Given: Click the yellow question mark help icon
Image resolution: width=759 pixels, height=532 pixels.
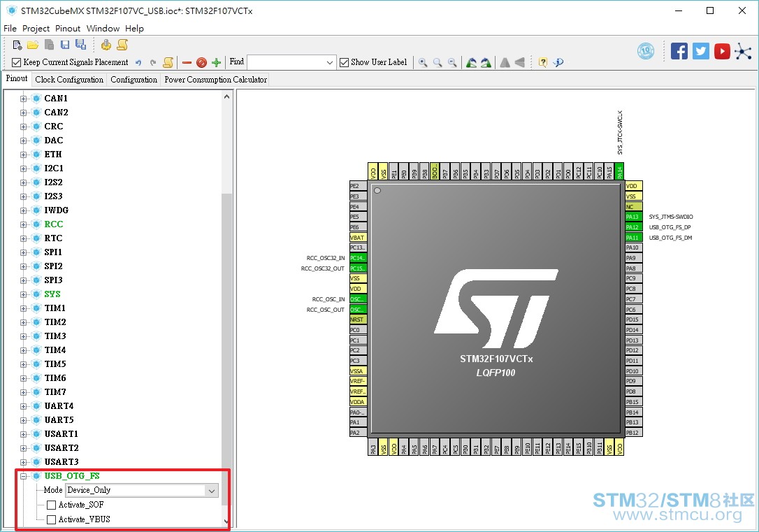Looking at the screenshot, I should click(542, 62).
